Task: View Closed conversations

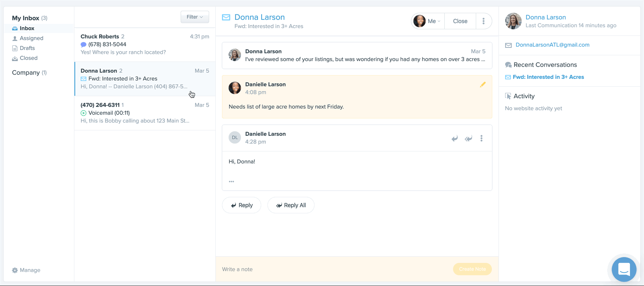Action: click(29, 58)
